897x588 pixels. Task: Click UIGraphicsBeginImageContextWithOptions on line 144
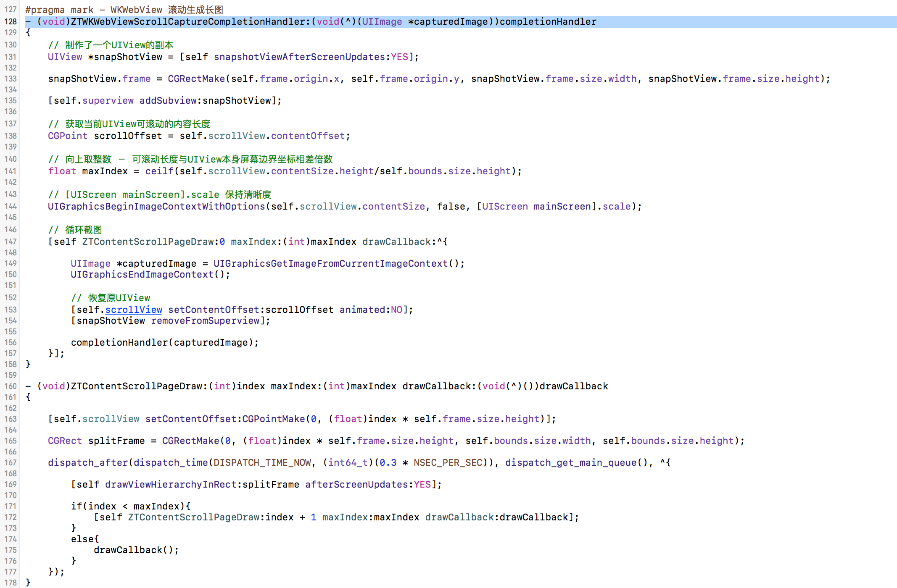coord(156,206)
